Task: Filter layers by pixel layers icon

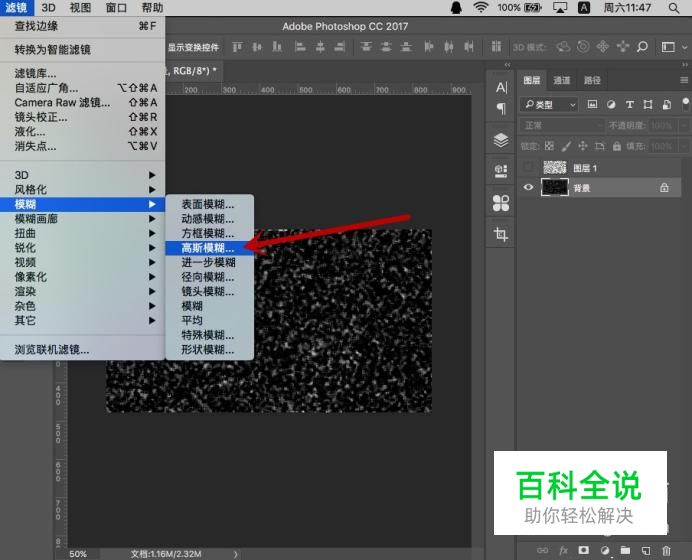Action: tap(592, 105)
